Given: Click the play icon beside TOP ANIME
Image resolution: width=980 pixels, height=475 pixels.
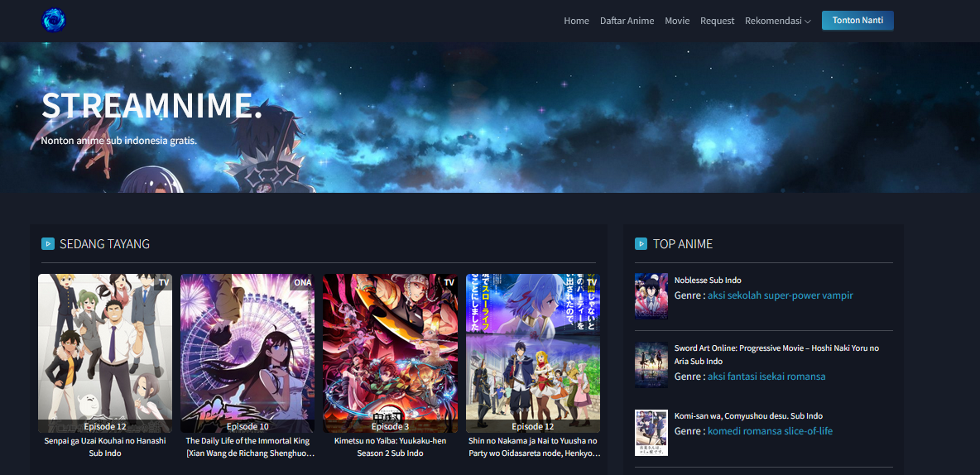Looking at the screenshot, I should tap(641, 244).
